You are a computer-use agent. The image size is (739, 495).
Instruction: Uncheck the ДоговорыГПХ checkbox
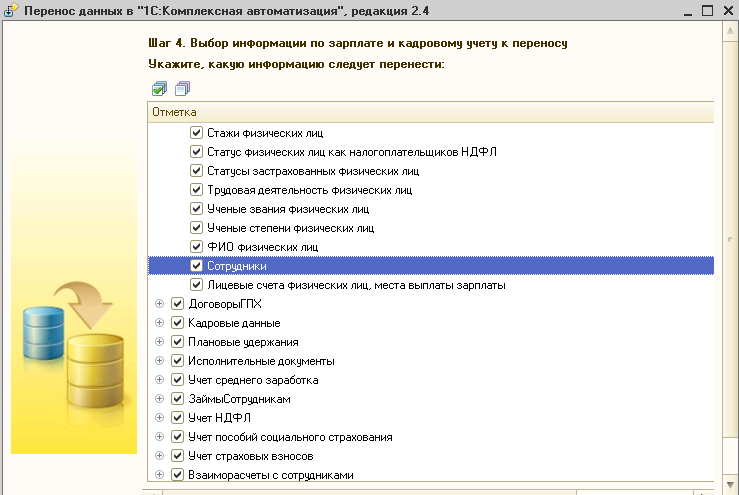coord(177,304)
